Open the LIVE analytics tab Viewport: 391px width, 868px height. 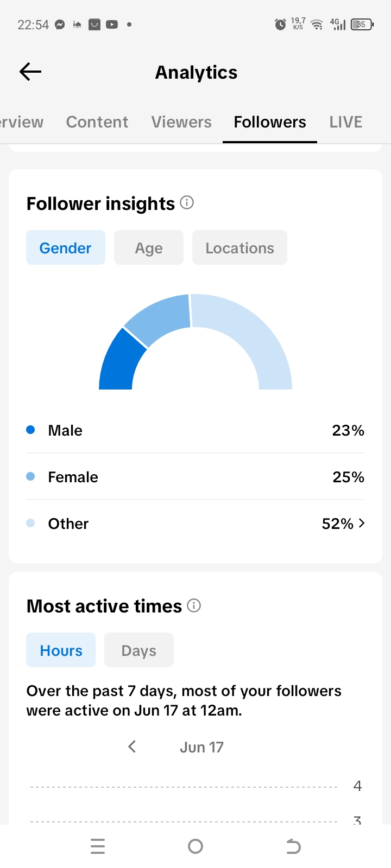pyautogui.click(x=346, y=122)
